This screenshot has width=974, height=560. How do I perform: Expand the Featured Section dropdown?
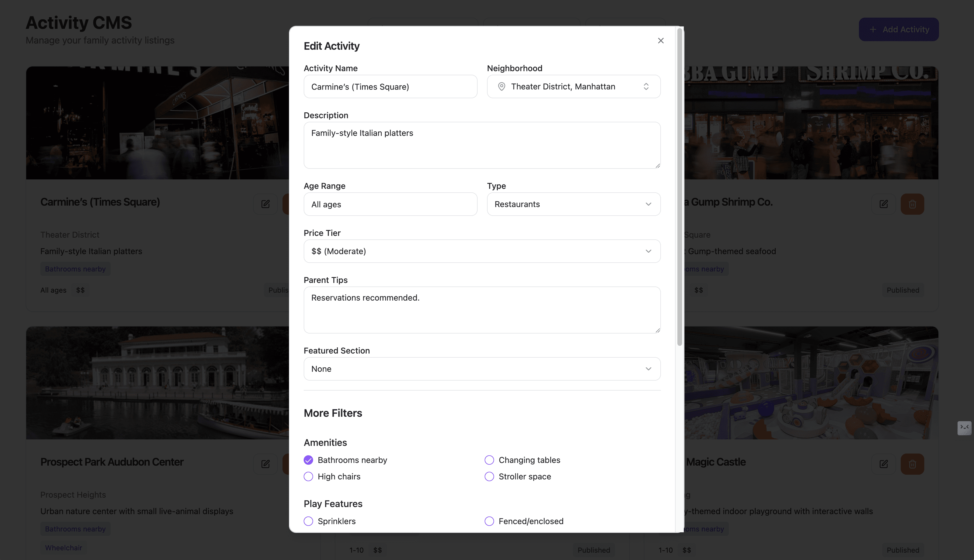point(482,369)
